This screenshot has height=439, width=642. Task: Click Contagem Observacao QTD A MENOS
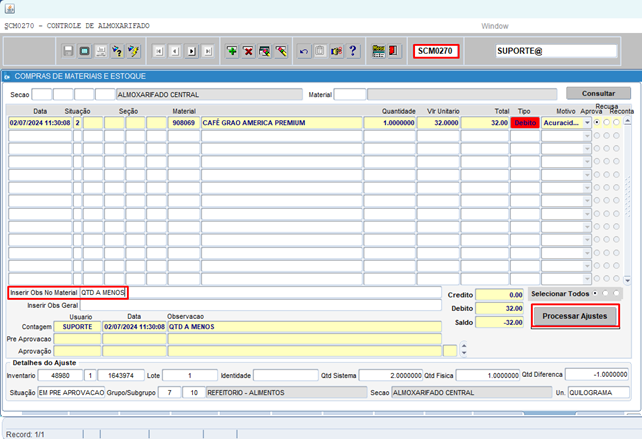point(305,327)
